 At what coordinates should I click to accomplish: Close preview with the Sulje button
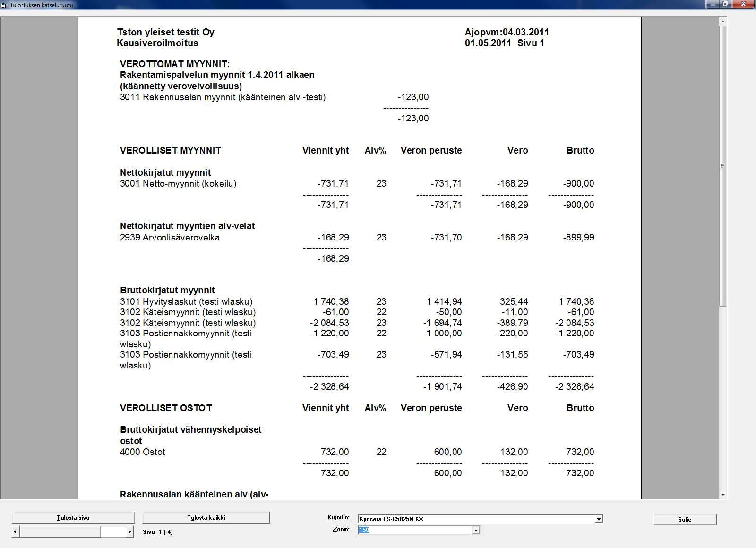[x=685, y=520]
